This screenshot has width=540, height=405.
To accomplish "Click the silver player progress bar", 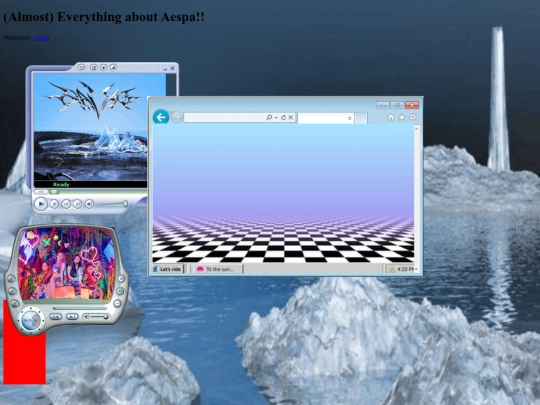I will click(80, 308).
